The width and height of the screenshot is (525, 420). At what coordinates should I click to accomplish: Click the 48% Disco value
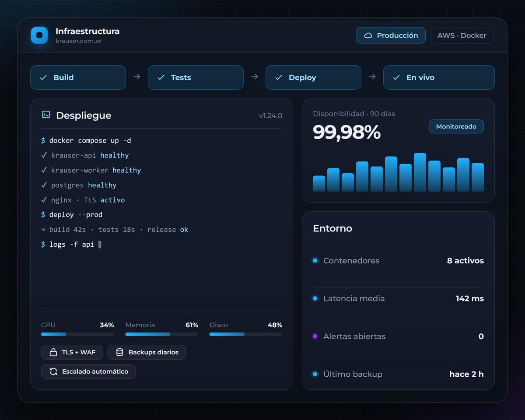coord(275,325)
